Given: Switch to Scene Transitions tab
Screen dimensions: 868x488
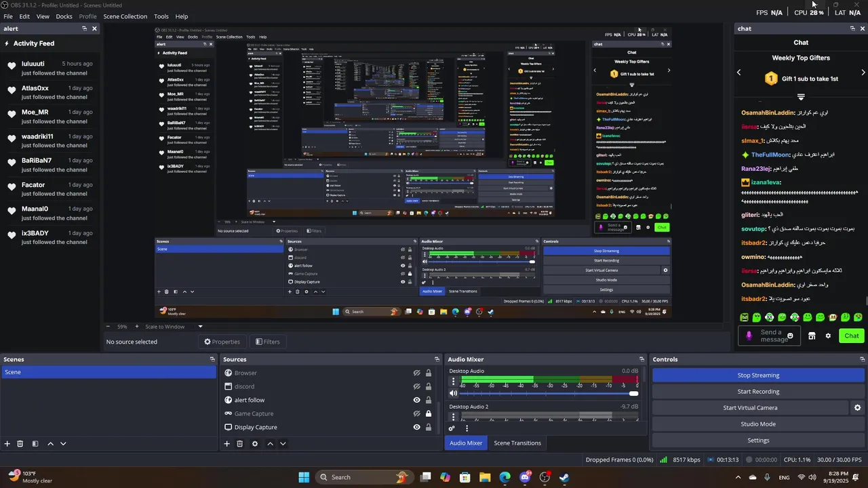Looking at the screenshot, I should 517,443.
